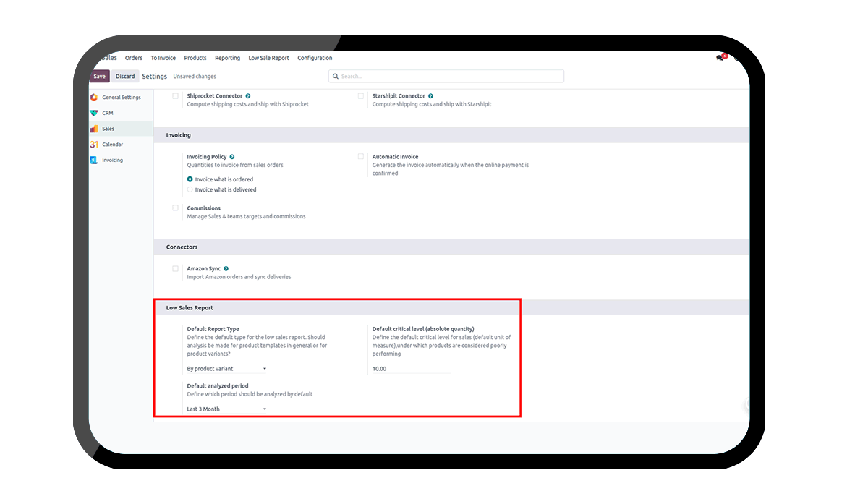Viewport: 868px width, 504px height.
Task: Click 'Define which period should be analyzed by default'
Action: 250,394
